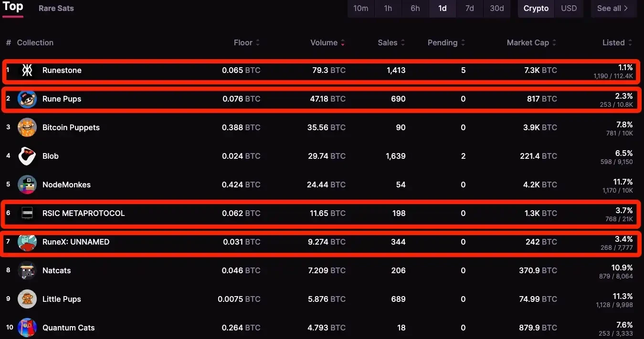Image resolution: width=644 pixels, height=339 pixels.
Task: Select the Crypto currency toggle
Action: point(536,9)
